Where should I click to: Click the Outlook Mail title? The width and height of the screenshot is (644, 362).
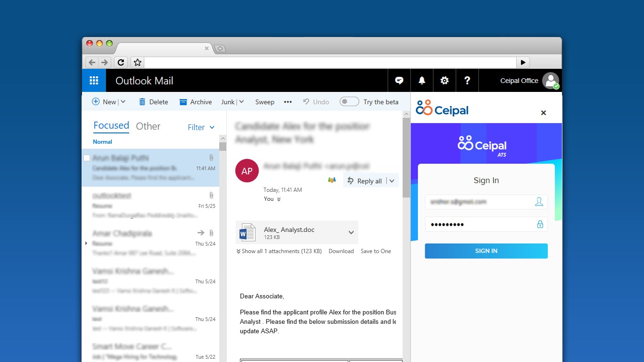coord(144,81)
